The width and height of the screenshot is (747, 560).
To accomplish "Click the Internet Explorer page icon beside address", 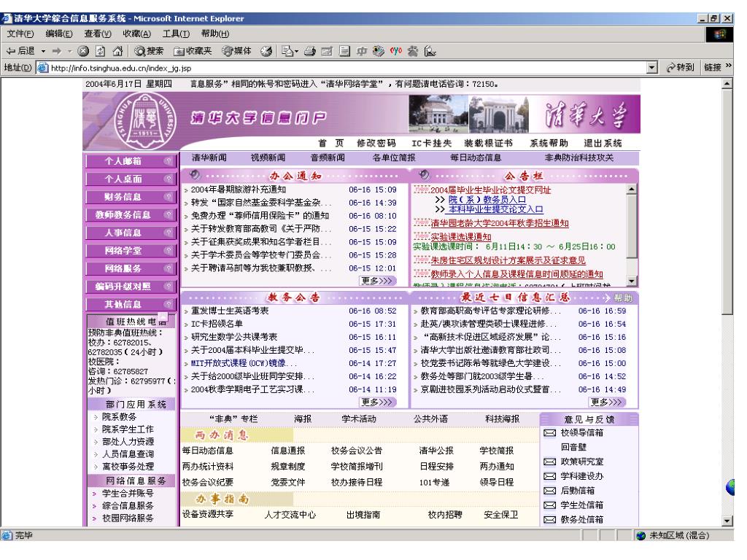I will pyautogui.click(x=43, y=68).
